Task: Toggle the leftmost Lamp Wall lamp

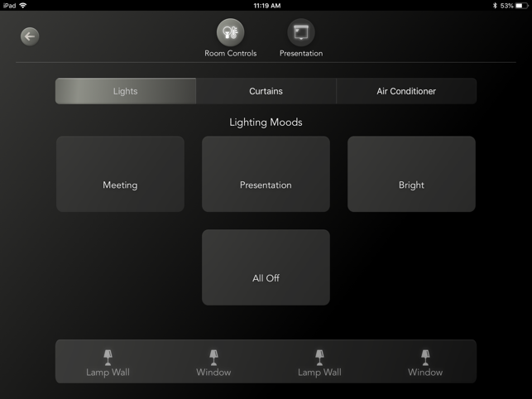Action: click(x=108, y=363)
